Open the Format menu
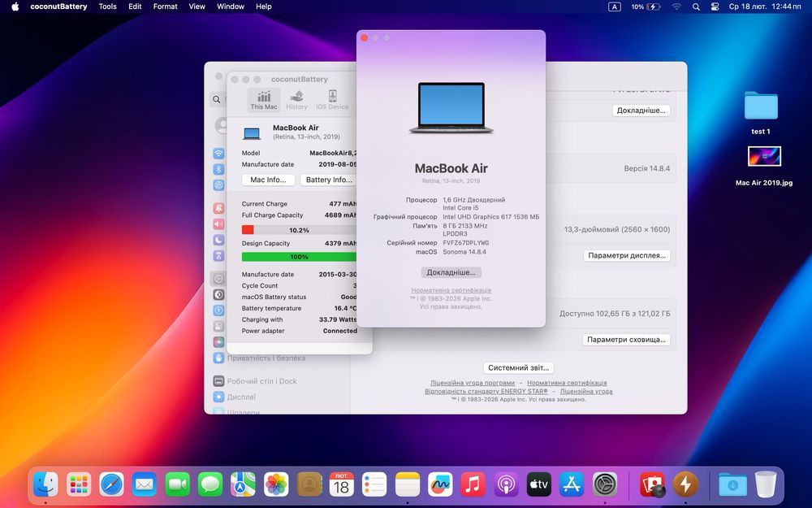Image resolution: width=812 pixels, height=508 pixels. click(165, 7)
